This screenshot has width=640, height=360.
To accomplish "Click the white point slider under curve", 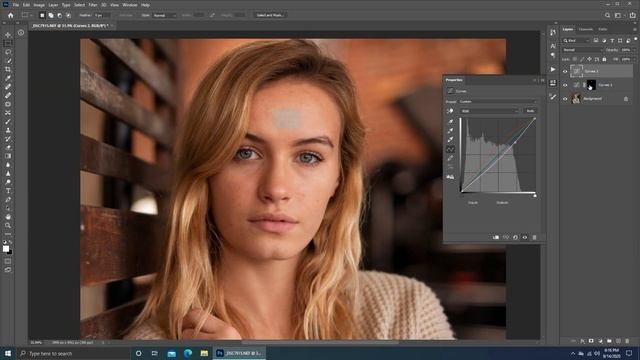I will click(535, 196).
